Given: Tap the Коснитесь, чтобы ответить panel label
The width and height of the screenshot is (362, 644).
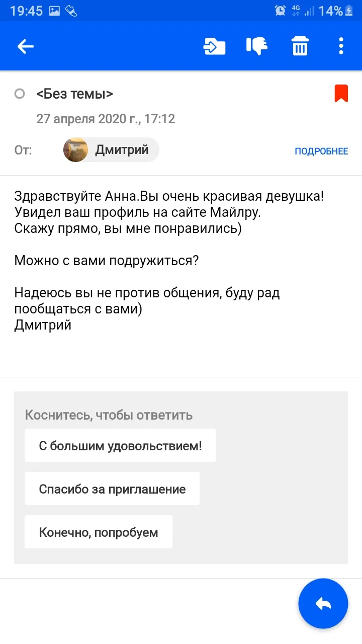Looking at the screenshot, I should click(x=109, y=415).
